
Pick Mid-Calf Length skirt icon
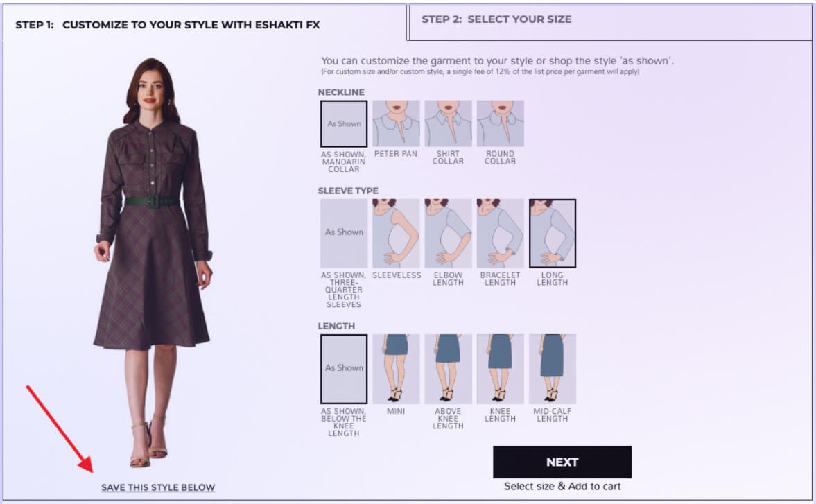point(552,370)
